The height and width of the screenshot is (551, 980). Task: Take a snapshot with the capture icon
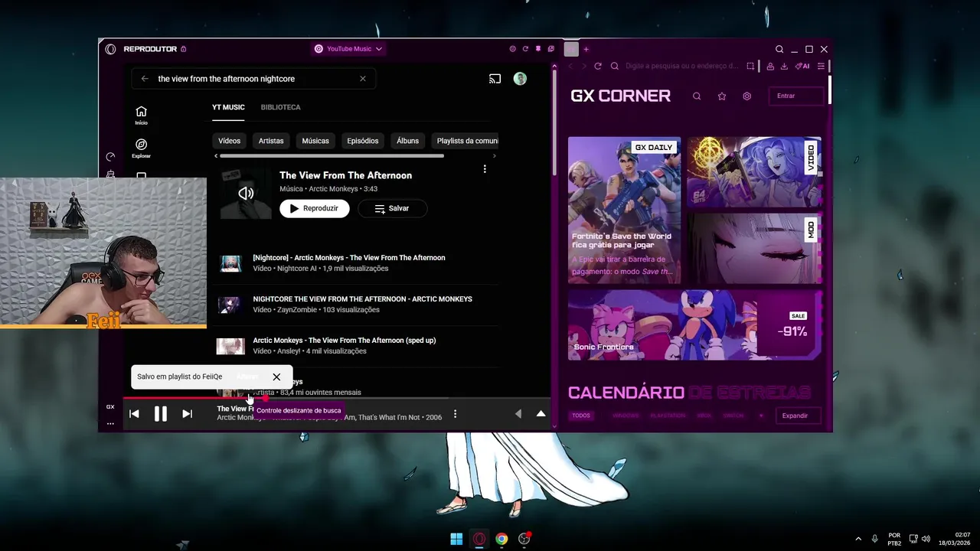point(750,67)
